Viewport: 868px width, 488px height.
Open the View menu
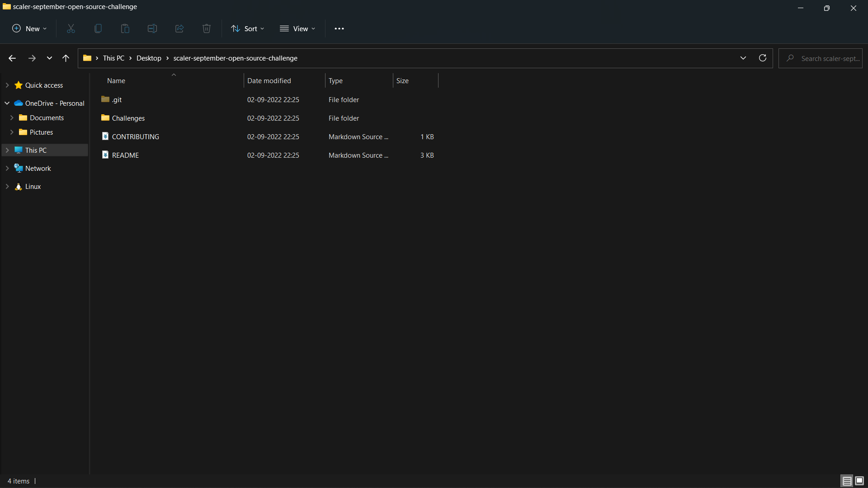click(298, 28)
